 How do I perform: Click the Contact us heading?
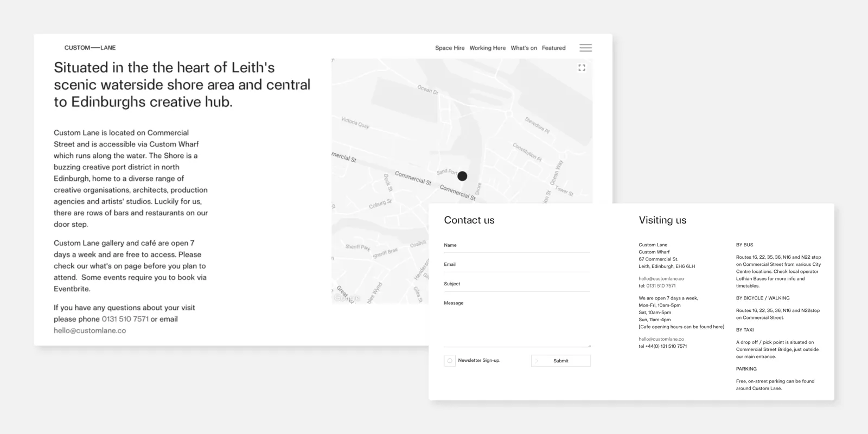[x=469, y=220]
